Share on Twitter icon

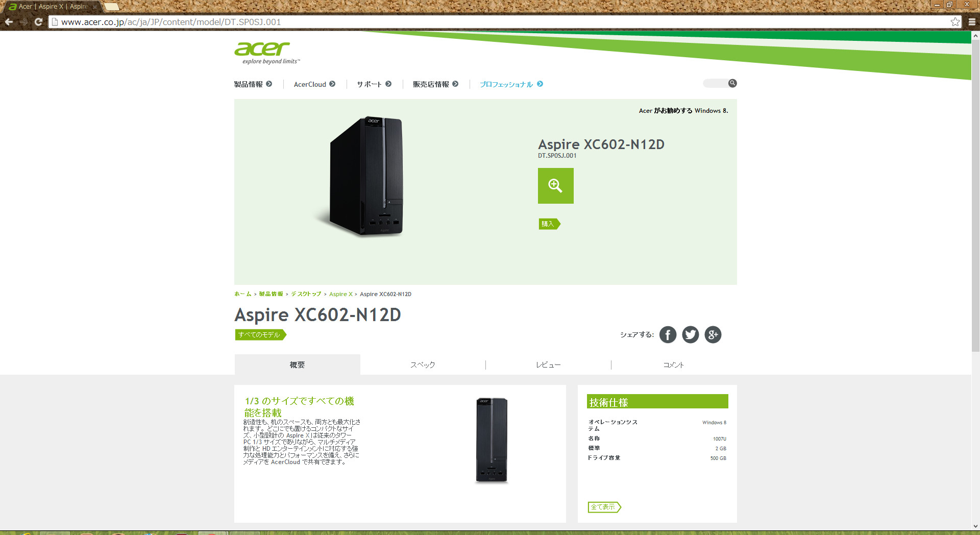coord(690,335)
